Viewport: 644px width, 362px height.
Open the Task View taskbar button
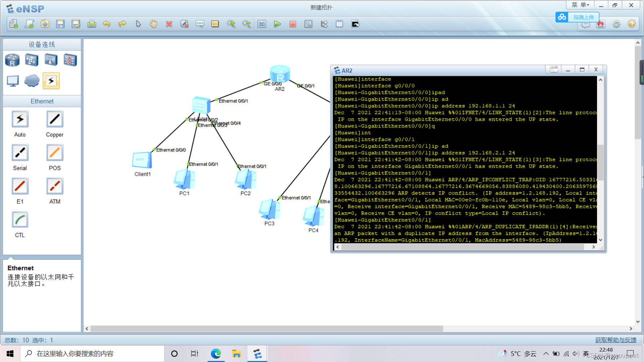pyautogui.click(x=195, y=354)
